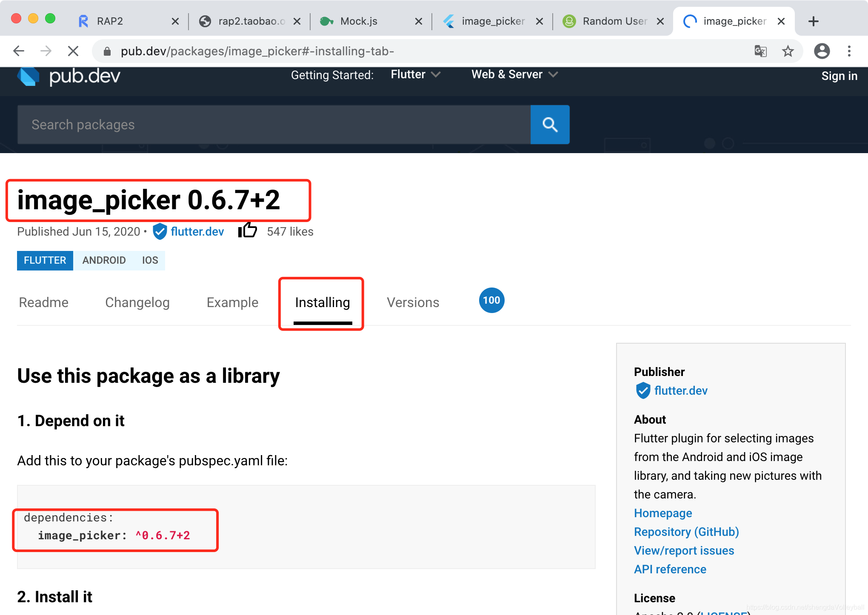868x615 pixels.
Task: Expand the Flutter getting started dropdown
Action: point(416,74)
